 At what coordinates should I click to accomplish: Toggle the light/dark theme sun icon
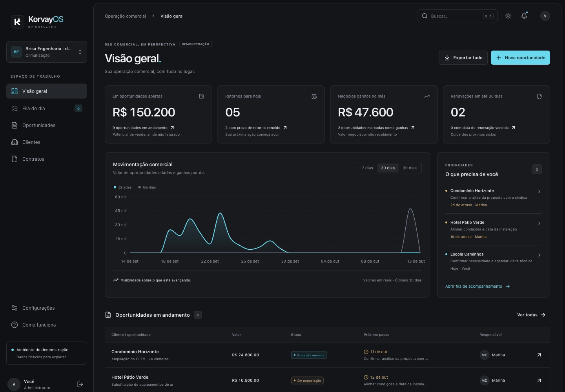[508, 16]
